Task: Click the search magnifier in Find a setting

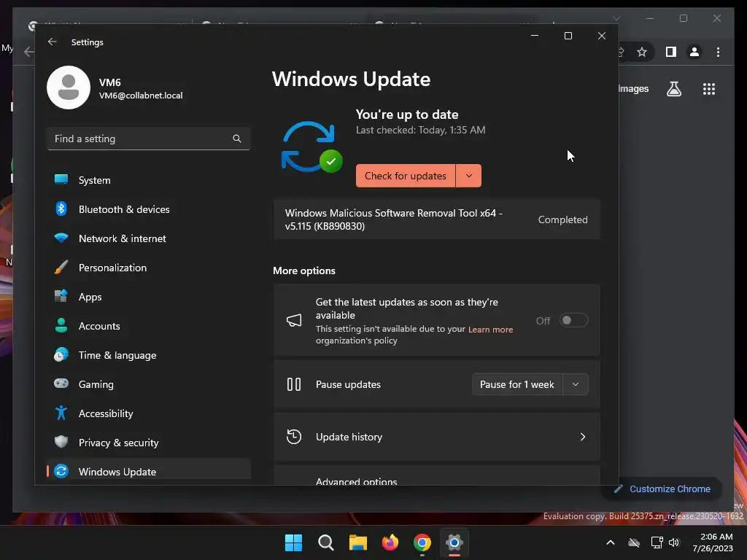Action: (x=237, y=139)
